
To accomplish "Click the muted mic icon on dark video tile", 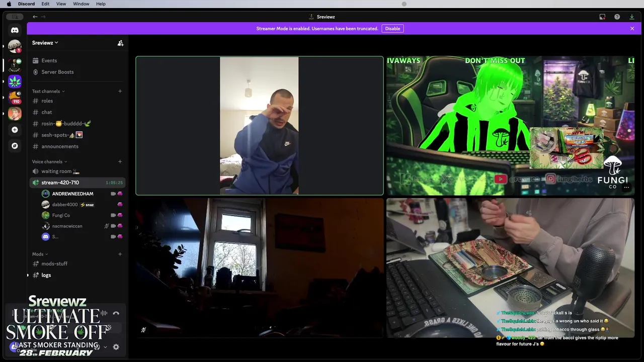I will tap(143, 330).
